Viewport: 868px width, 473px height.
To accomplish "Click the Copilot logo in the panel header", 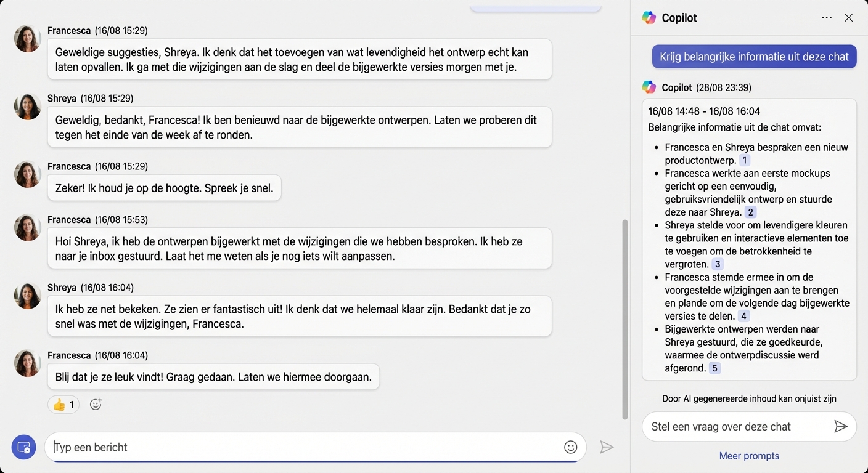I will 649,18.
